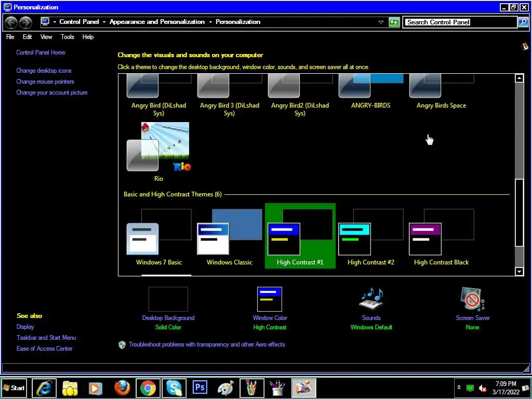
Task: Open the address bar history dropdown
Action: (x=381, y=22)
